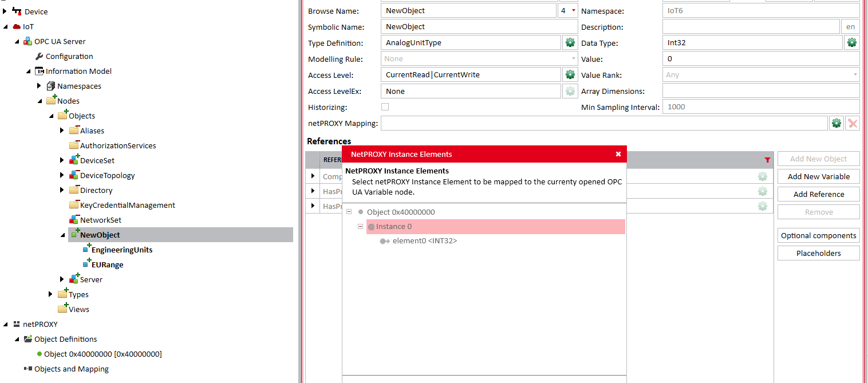Image resolution: width=868 pixels, height=383 pixels.
Task: Expand the Namespaces node
Action: click(x=39, y=86)
